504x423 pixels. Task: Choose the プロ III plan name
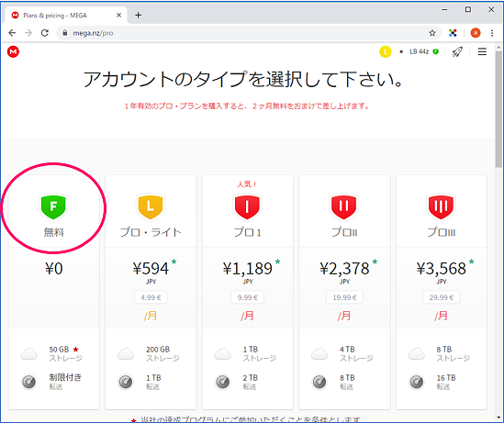coord(442,232)
